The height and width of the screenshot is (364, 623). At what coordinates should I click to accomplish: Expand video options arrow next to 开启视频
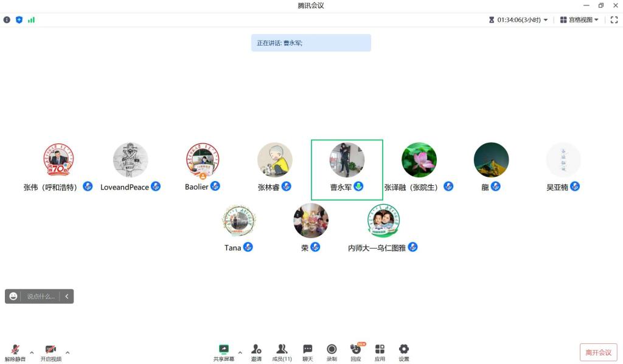pos(68,352)
